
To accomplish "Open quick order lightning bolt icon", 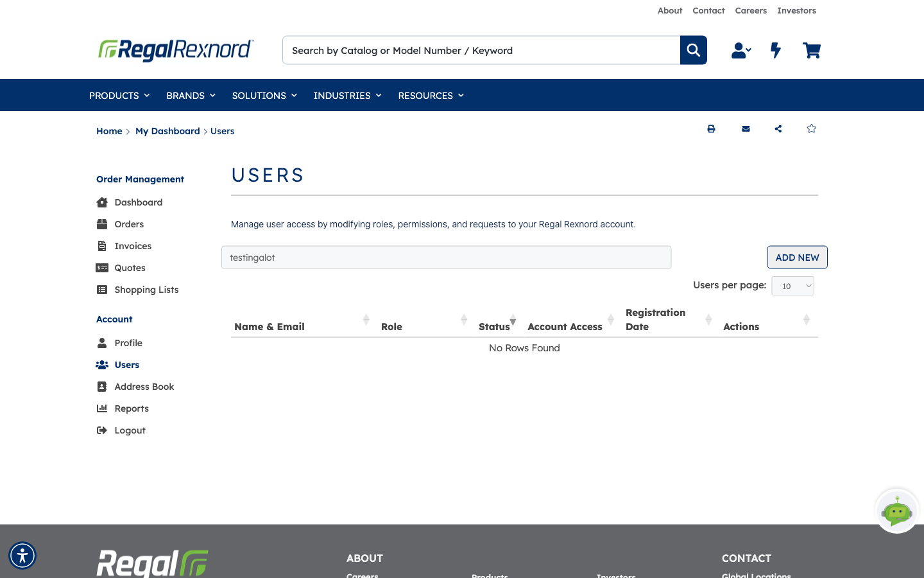I will 776,50.
